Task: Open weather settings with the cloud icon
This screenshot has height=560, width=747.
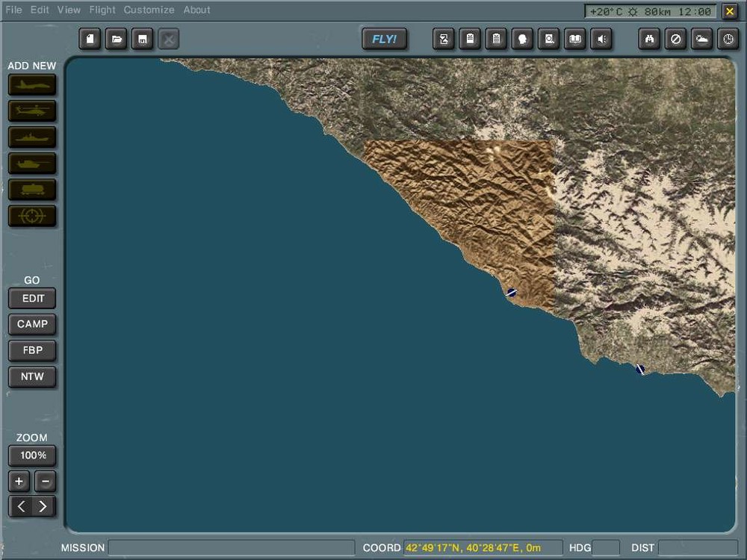Action: tap(701, 39)
